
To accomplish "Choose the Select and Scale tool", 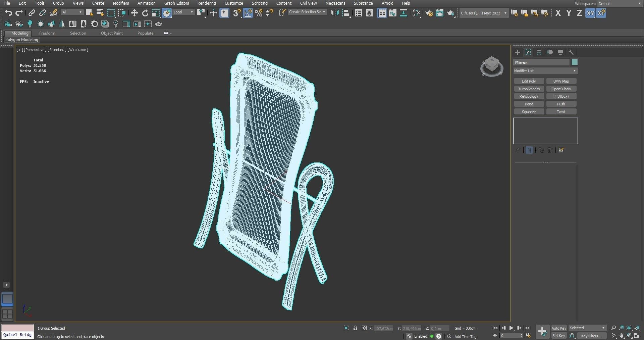I will pyautogui.click(x=156, y=13).
